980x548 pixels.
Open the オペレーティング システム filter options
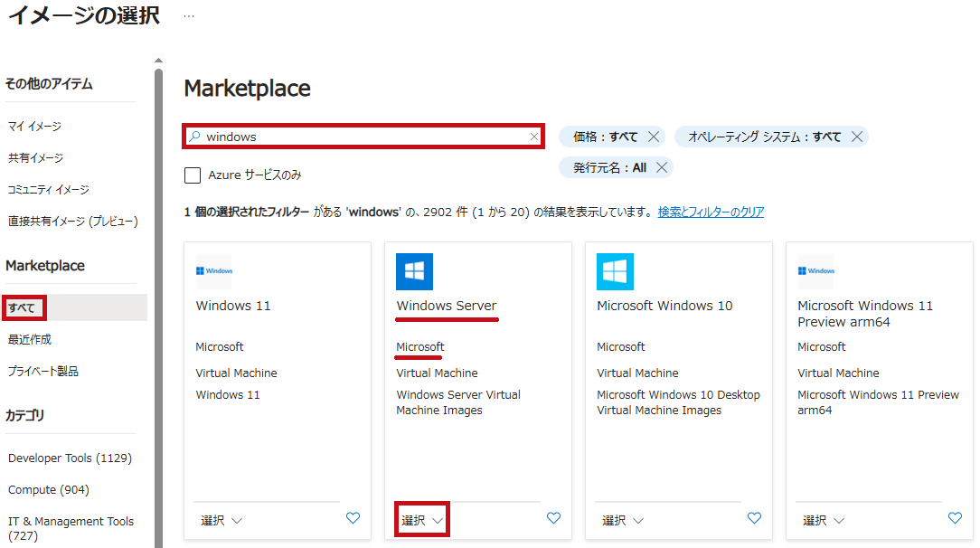764,137
